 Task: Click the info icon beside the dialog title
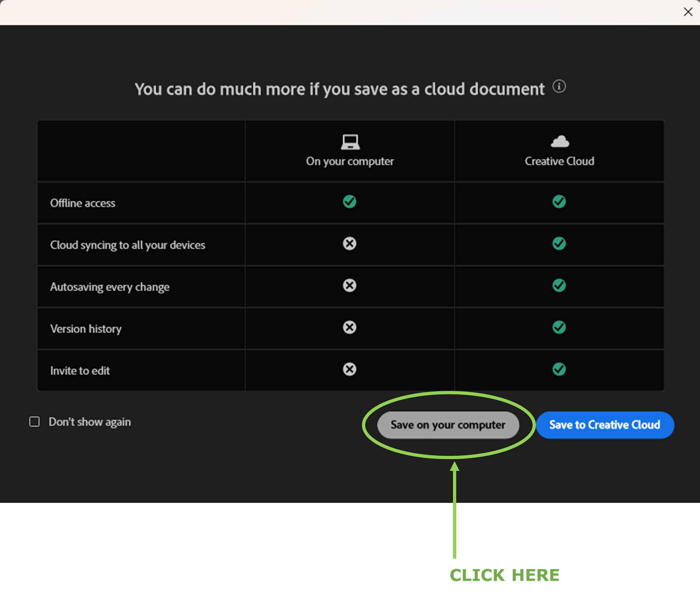tap(559, 86)
